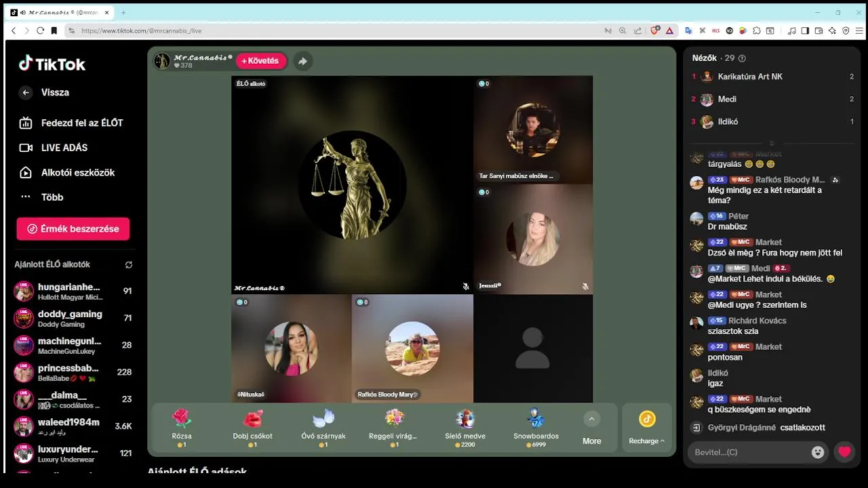Open the emoji picker in chat
This screenshot has width=868, height=488.
(x=818, y=452)
